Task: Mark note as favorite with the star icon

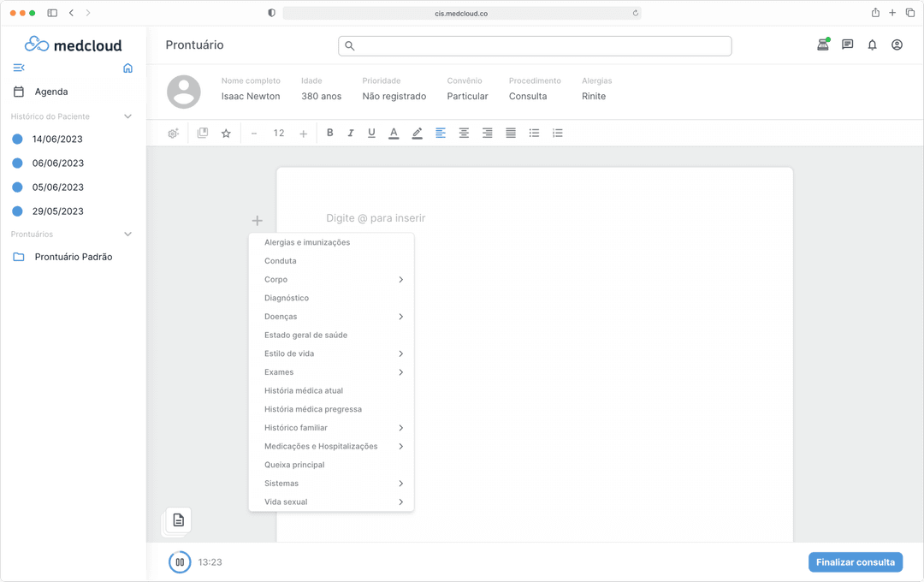Action: [x=225, y=133]
